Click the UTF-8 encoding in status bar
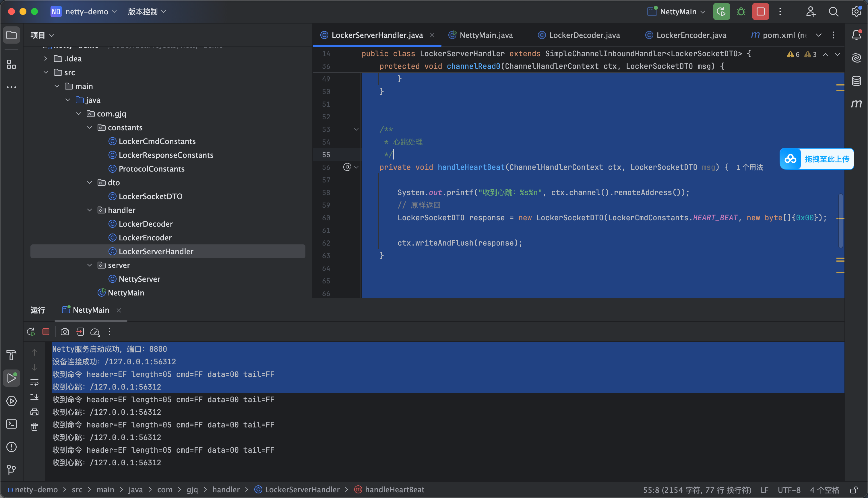 pos(789,490)
